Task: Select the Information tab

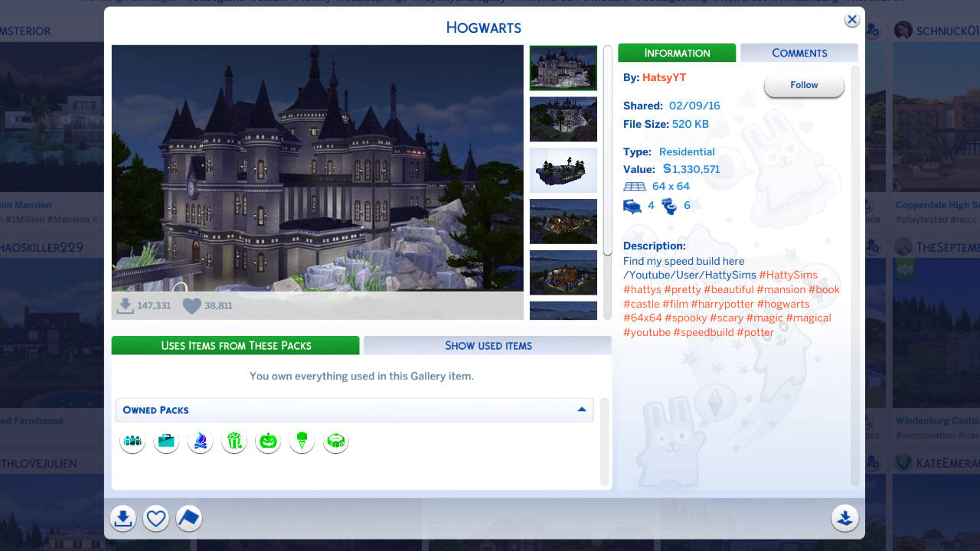Action: point(677,53)
